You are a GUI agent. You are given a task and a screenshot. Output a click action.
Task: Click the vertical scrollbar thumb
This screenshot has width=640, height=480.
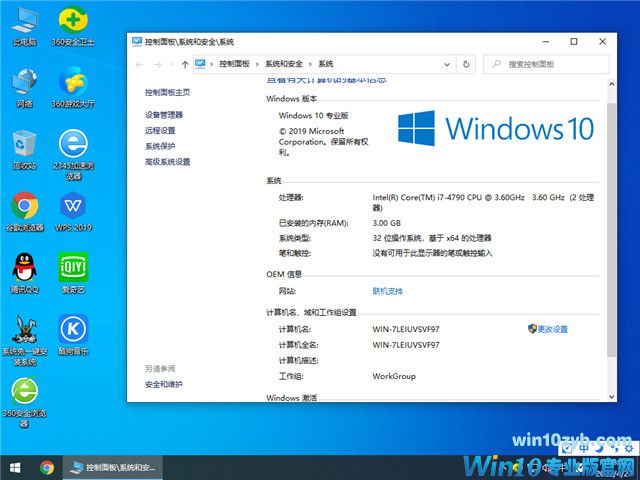pos(611,231)
